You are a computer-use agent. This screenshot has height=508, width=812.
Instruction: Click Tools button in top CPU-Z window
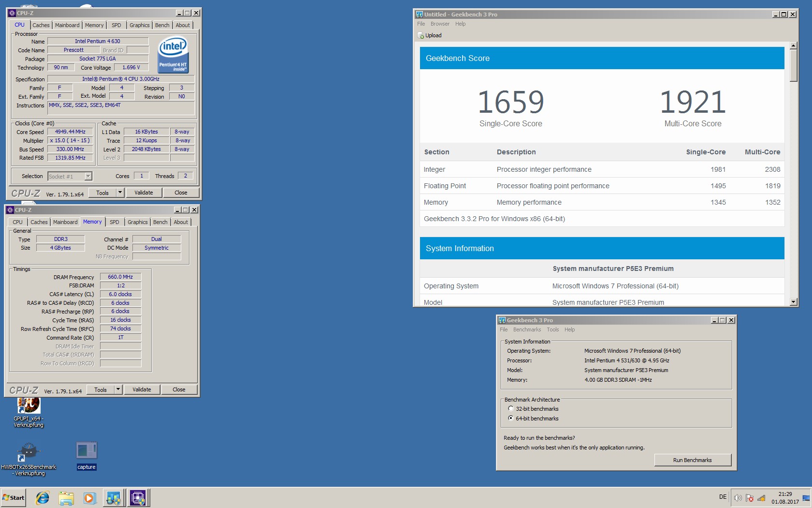coord(102,193)
